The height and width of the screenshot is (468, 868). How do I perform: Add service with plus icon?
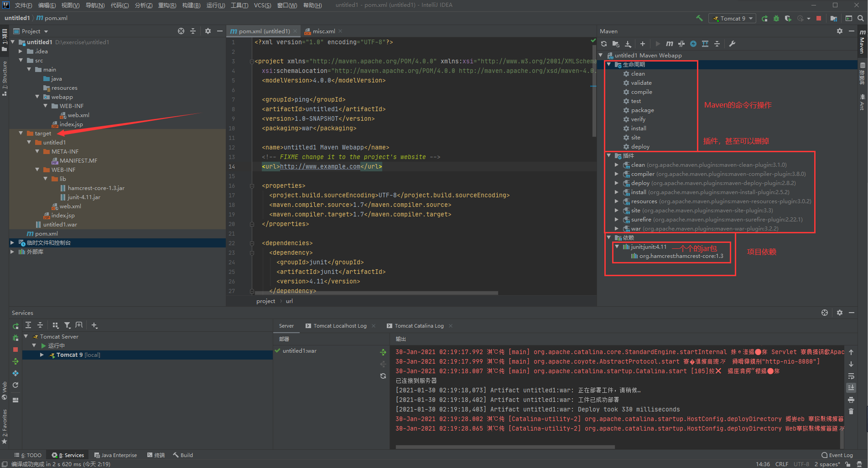(94, 325)
